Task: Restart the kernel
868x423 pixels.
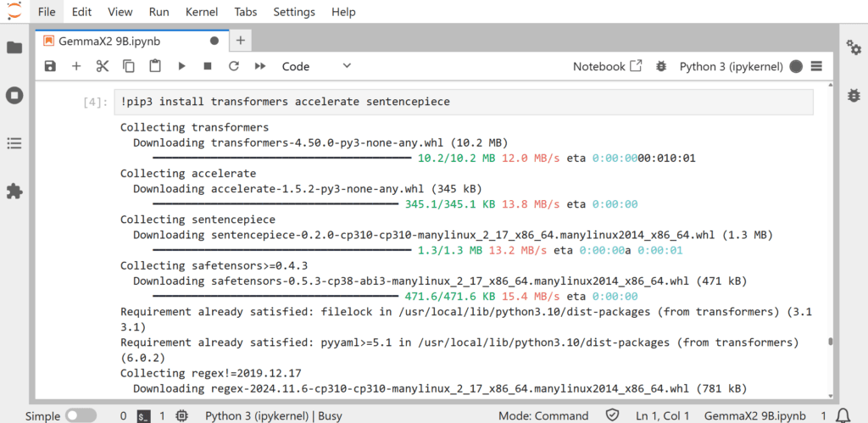Action: pyautogui.click(x=234, y=66)
